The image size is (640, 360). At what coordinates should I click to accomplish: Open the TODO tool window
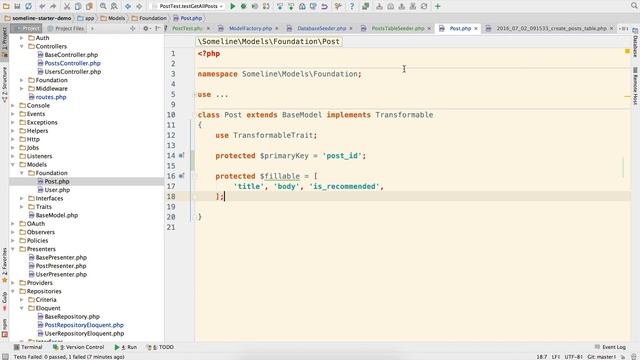click(x=160, y=347)
